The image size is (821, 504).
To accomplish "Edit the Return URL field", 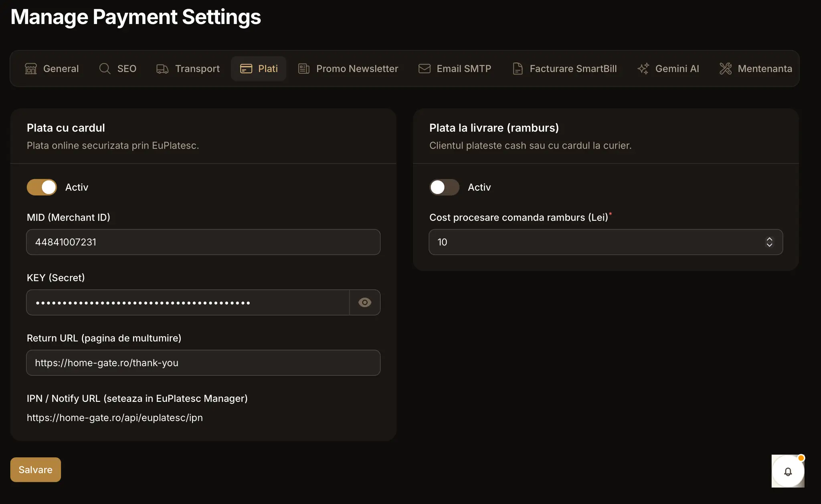I will coord(203,363).
